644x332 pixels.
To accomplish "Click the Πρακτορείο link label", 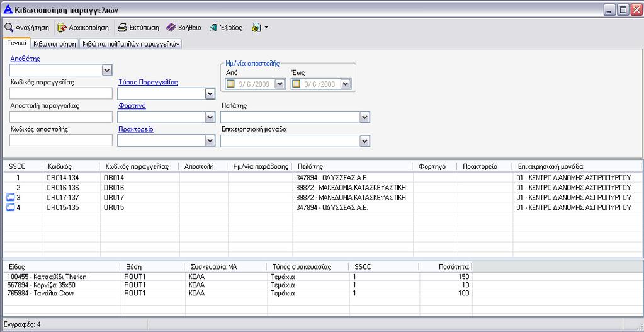I will 136,129.
